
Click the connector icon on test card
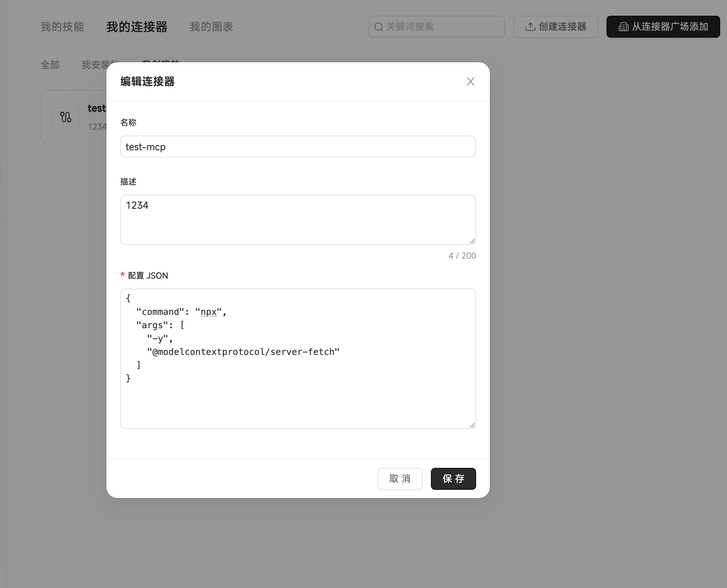coord(66,117)
